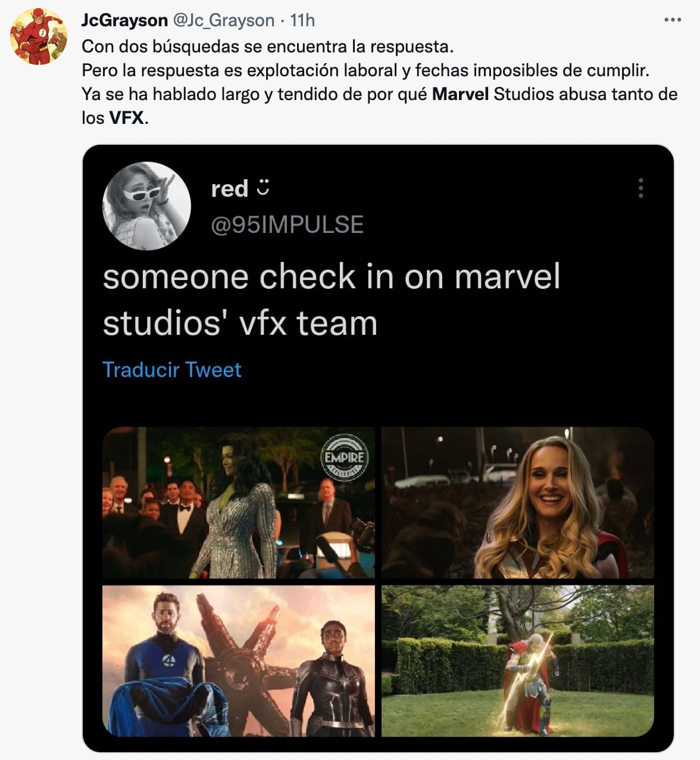Image resolution: width=700 pixels, height=760 pixels.
Task: Open the Traducir Tweet translation link
Action: click(172, 370)
